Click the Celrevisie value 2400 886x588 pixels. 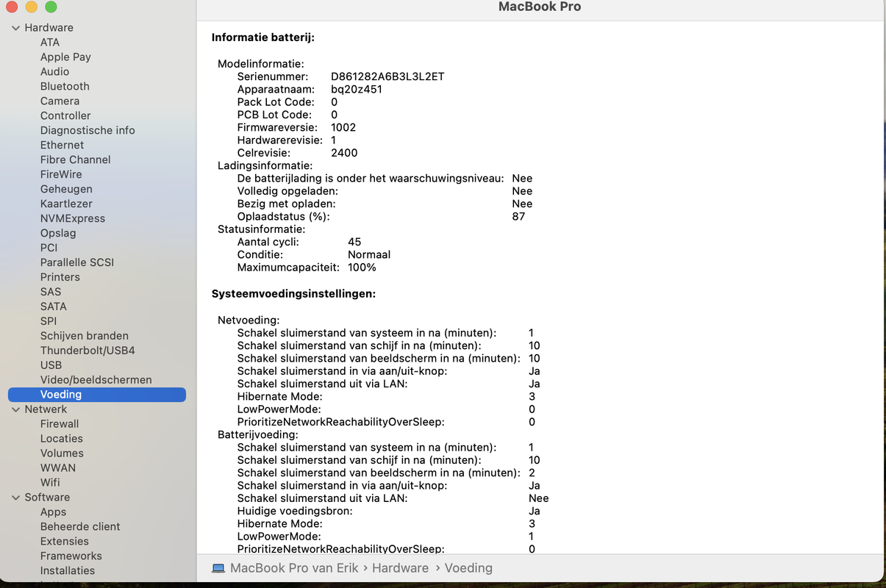tap(344, 153)
